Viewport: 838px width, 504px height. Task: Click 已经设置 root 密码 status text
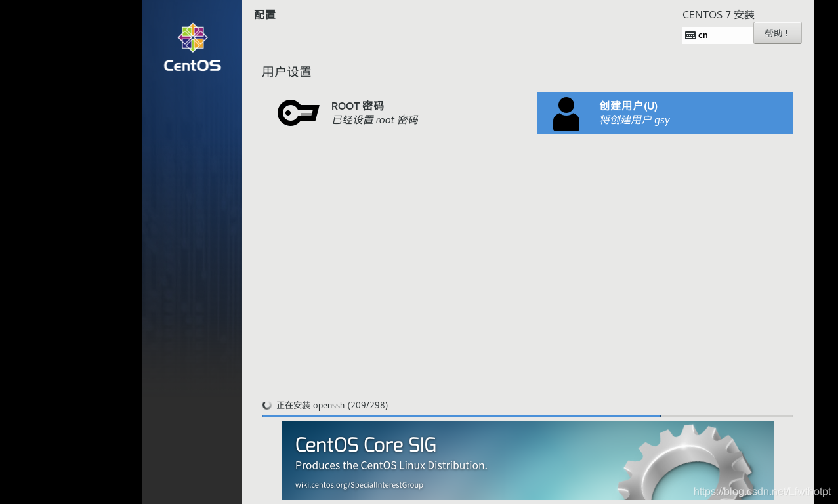[x=375, y=120]
